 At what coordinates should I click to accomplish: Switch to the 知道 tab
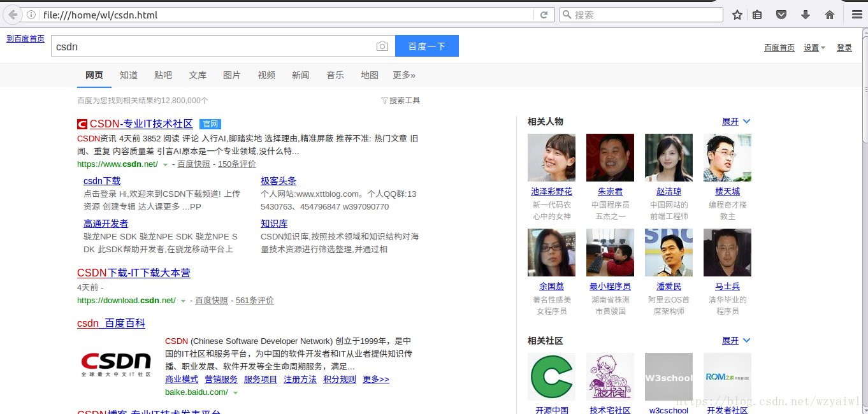(129, 75)
